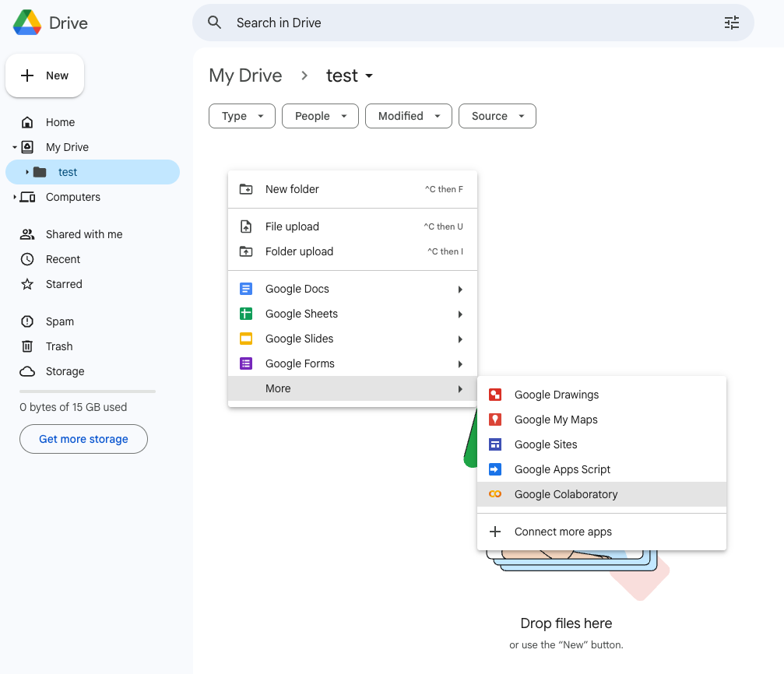This screenshot has height=674, width=784.
Task: Select Google Colaboratory from submenu
Action: click(602, 494)
